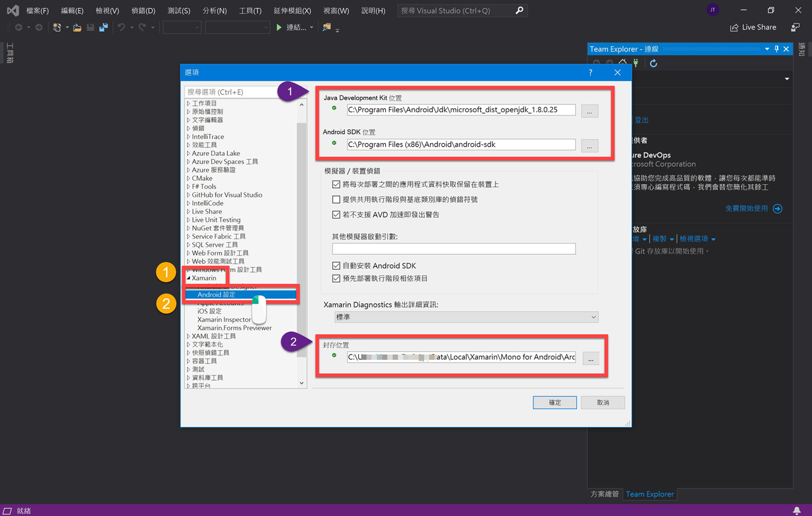This screenshot has height=516, width=812.
Task: Click the new project toolbar icon
Action: click(57, 27)
